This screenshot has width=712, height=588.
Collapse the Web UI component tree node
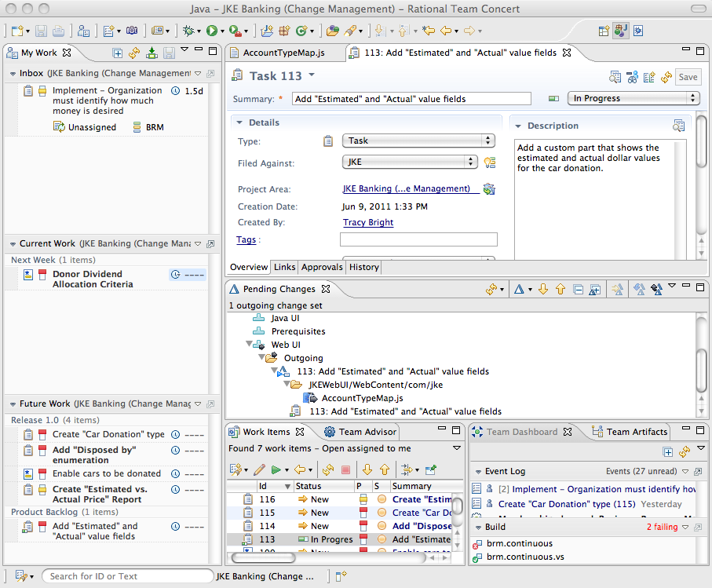pyautogui.click(x=249, y=344)
